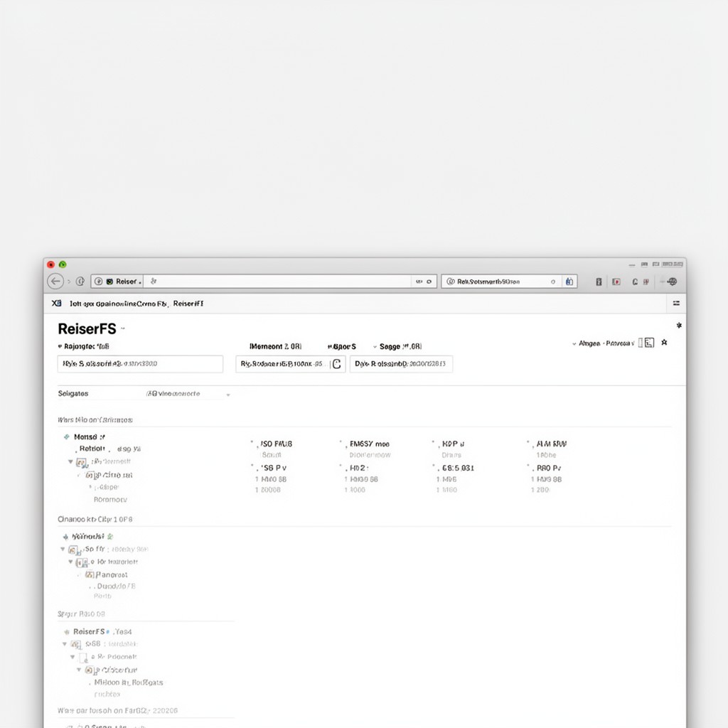Click the EM6SY moe entry

click(370, 444)
